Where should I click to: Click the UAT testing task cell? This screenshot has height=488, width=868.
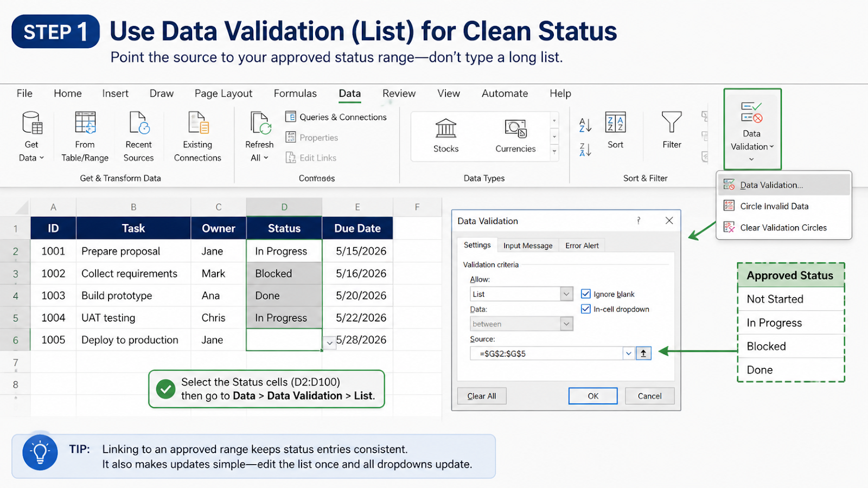[x=133, y=318]
